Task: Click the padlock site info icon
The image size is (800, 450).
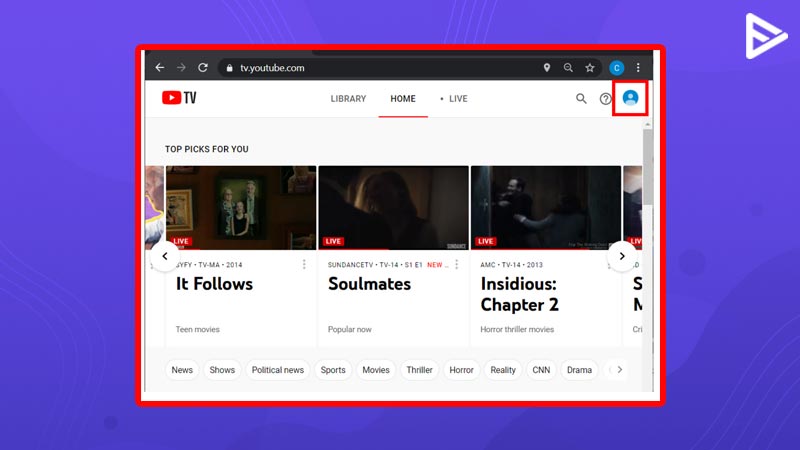Action: click(x=230, y=68)
